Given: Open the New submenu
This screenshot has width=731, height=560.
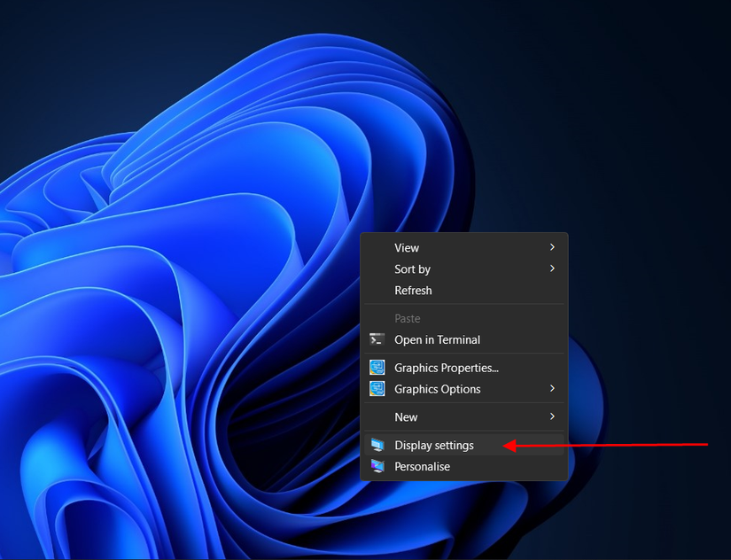Looking at the screenshot, I should [x=464, y=417].
